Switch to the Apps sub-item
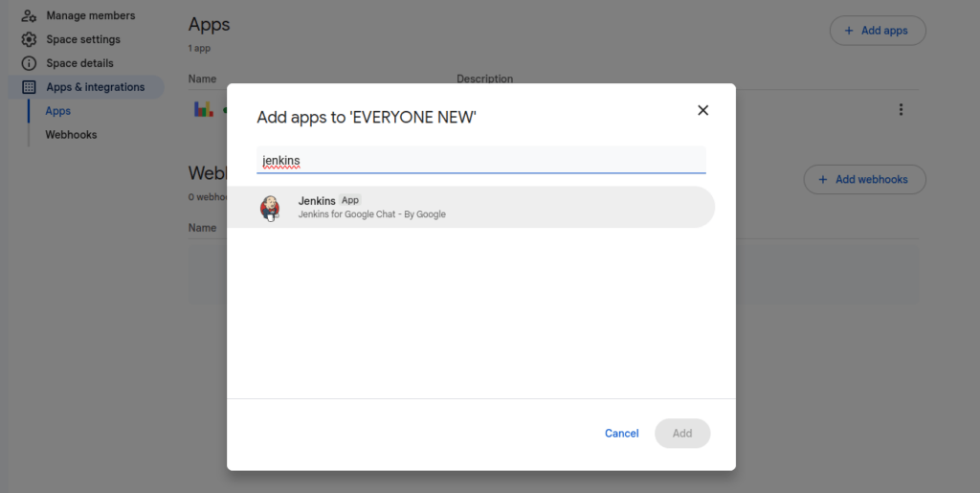Screen dimensions: 980x493 click(58, 111)
